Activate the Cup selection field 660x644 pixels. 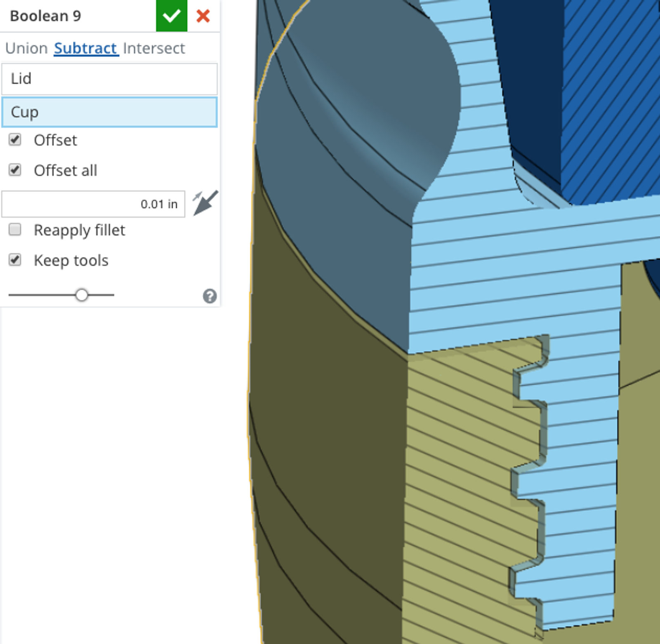pyautogui.click(x=109, y=112)
